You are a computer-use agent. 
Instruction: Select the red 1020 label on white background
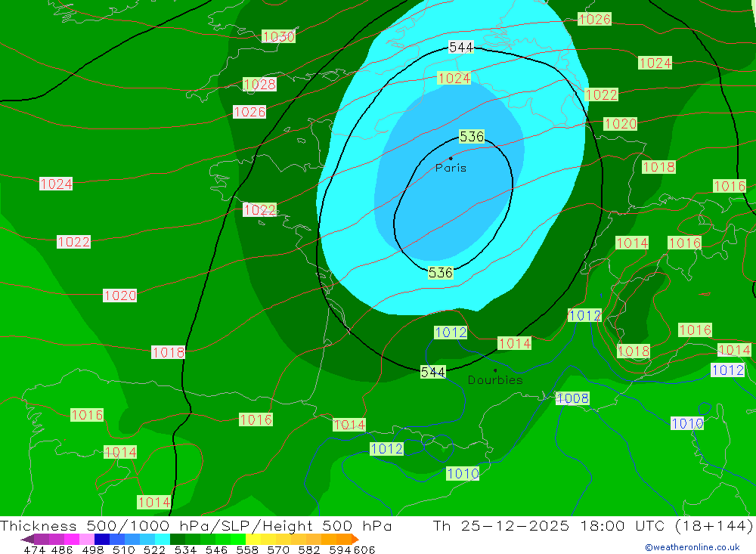119,296
